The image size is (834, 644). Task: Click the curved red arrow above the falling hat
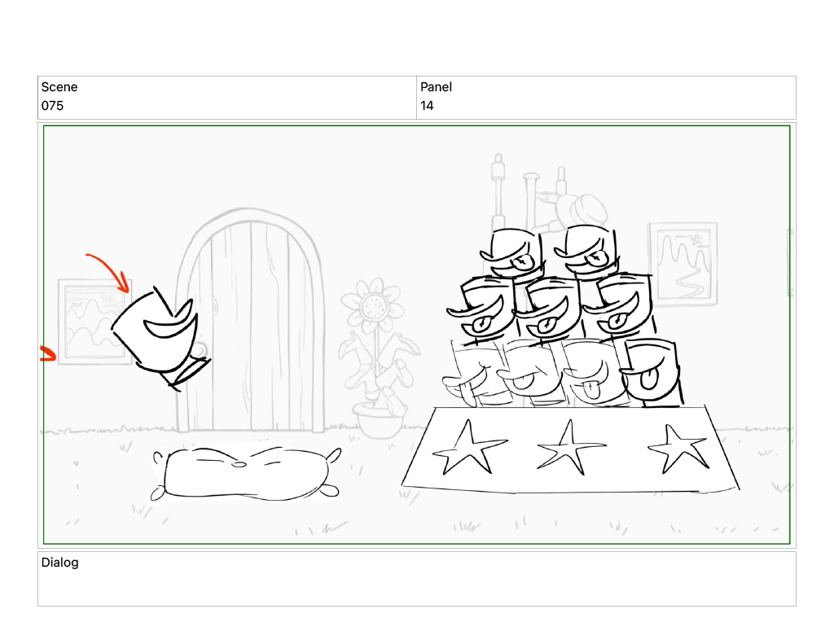[x=110, y=272]
